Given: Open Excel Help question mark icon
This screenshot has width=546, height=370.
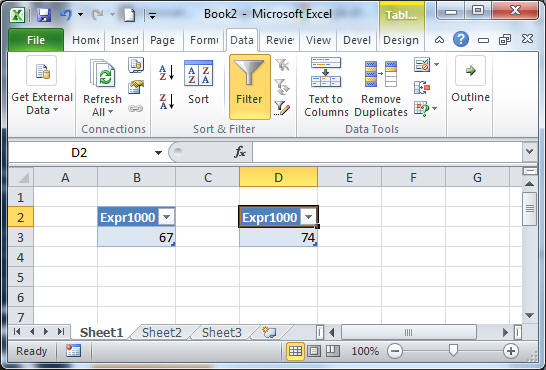Looking at the screenshot, I should [460, 39].
